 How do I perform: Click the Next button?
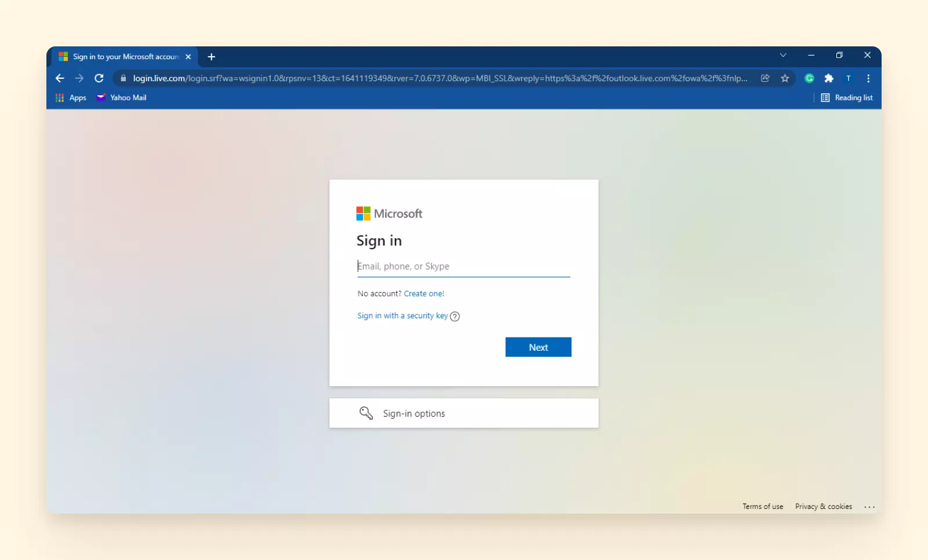538,347
